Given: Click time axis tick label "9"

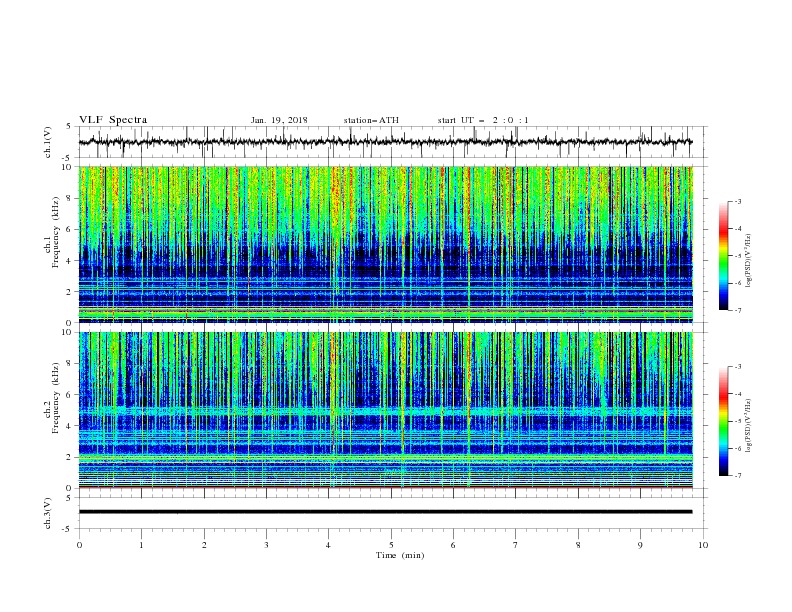Looking at the screenshot, I should (640, 545).
